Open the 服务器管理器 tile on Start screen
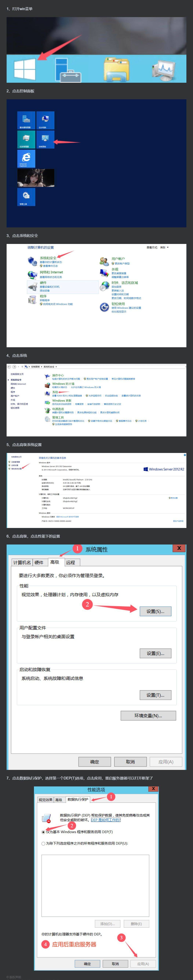 [x=26, y=120]
